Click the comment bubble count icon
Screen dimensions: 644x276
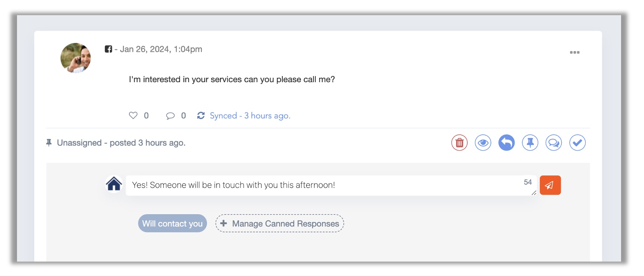(x=170, y=116)
